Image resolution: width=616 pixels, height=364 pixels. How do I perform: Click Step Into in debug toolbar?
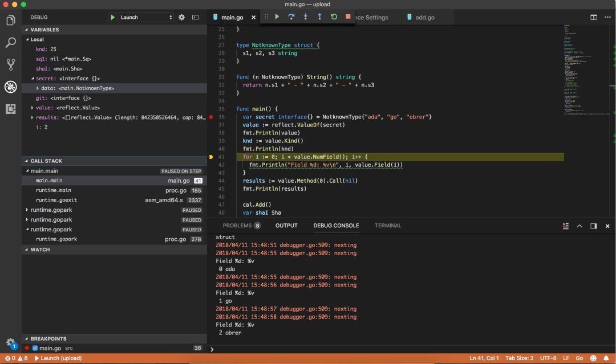306,17
